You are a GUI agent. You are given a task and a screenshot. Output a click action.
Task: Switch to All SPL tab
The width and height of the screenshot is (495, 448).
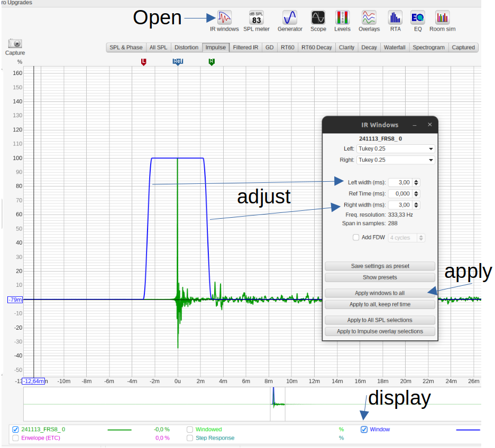coord(158,48)
